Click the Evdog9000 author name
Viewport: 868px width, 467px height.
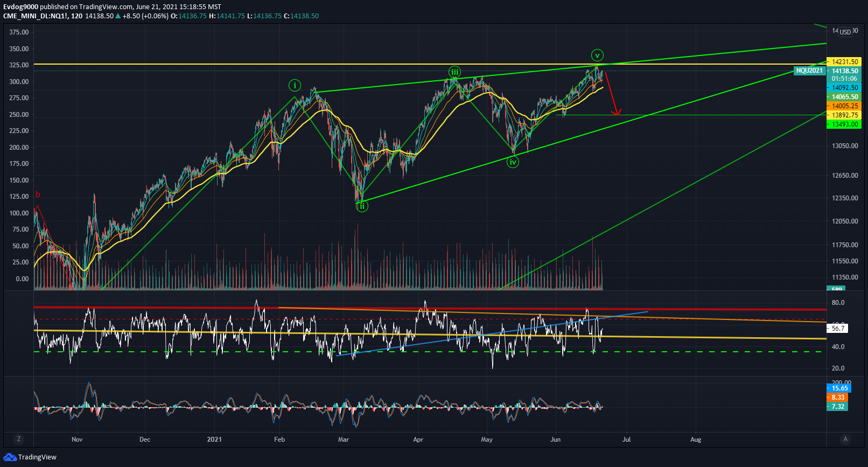pos(21,7)
